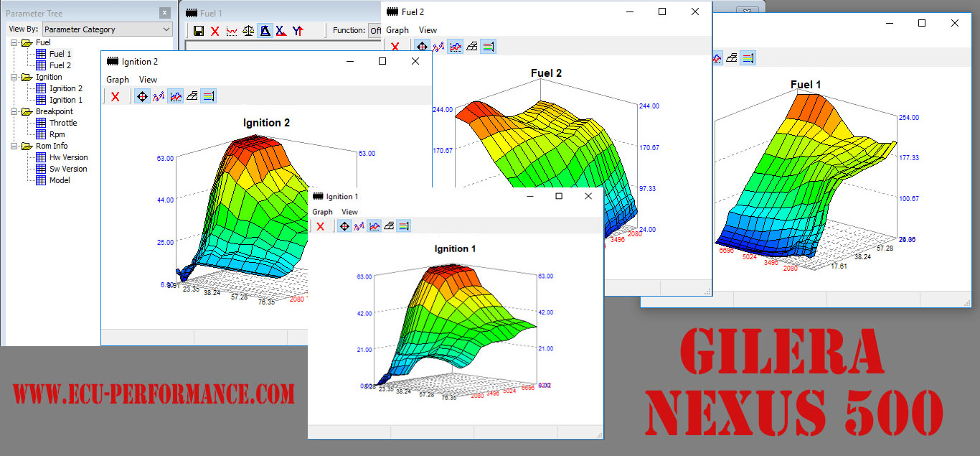Click the scatter line icon in Ignition 2 toolbar

pos(159,96)
